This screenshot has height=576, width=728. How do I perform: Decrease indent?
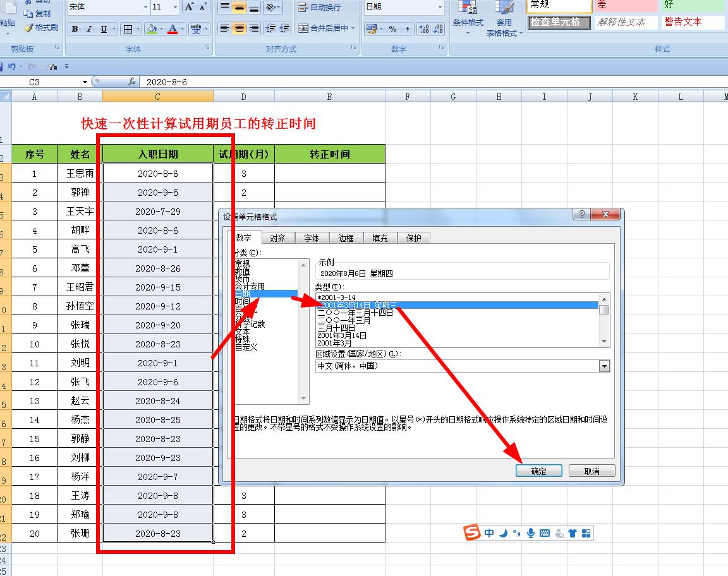click(x=270, y=28)
